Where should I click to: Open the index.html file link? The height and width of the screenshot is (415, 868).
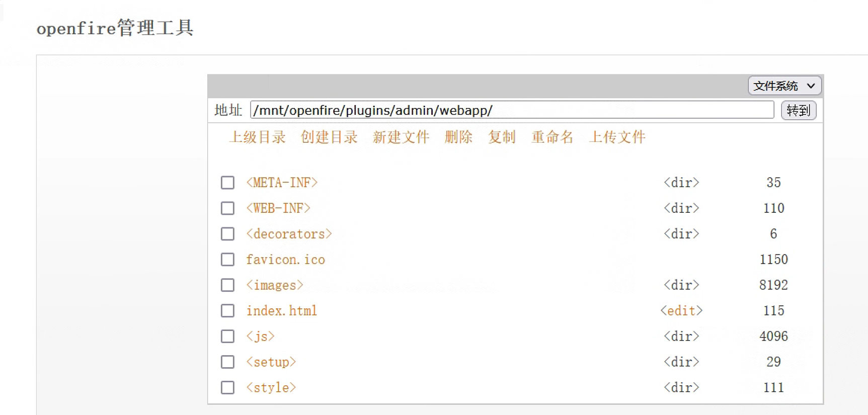pyautogui.click(x=282, y=311)
